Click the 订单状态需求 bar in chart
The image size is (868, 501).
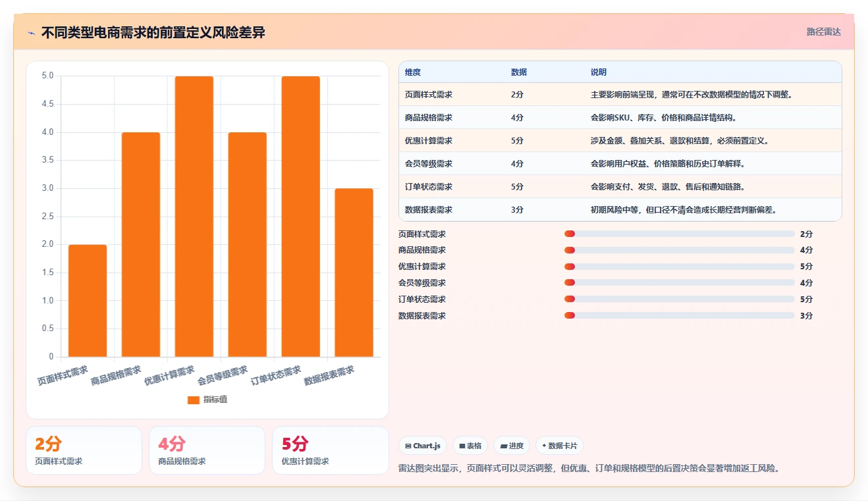point(301,217)
